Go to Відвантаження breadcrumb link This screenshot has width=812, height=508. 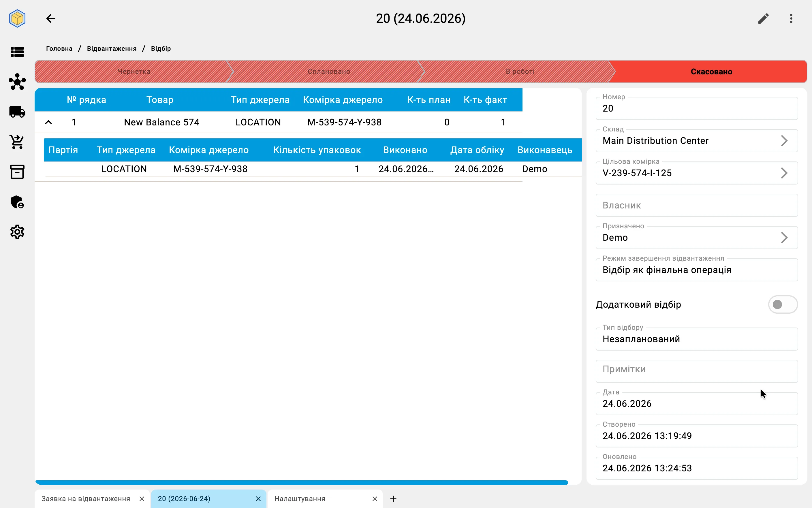click(112, 49)
